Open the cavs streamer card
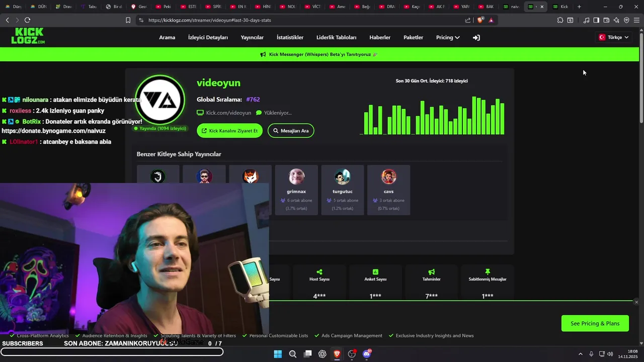Screen dimensions: 644x362 coord(388,190)
